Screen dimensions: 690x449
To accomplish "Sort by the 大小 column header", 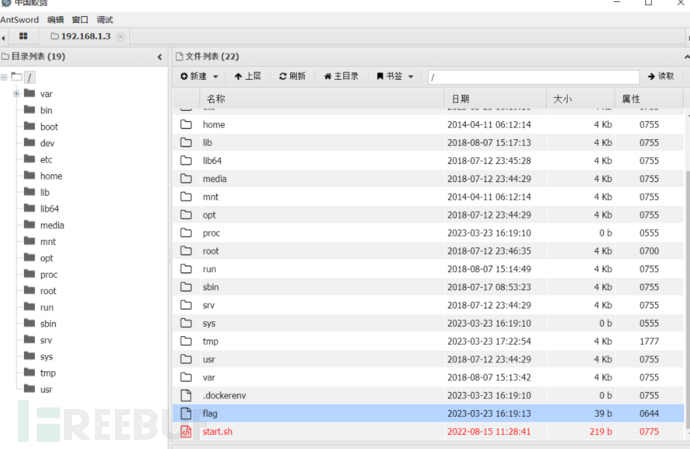I will tap(581, 99).
